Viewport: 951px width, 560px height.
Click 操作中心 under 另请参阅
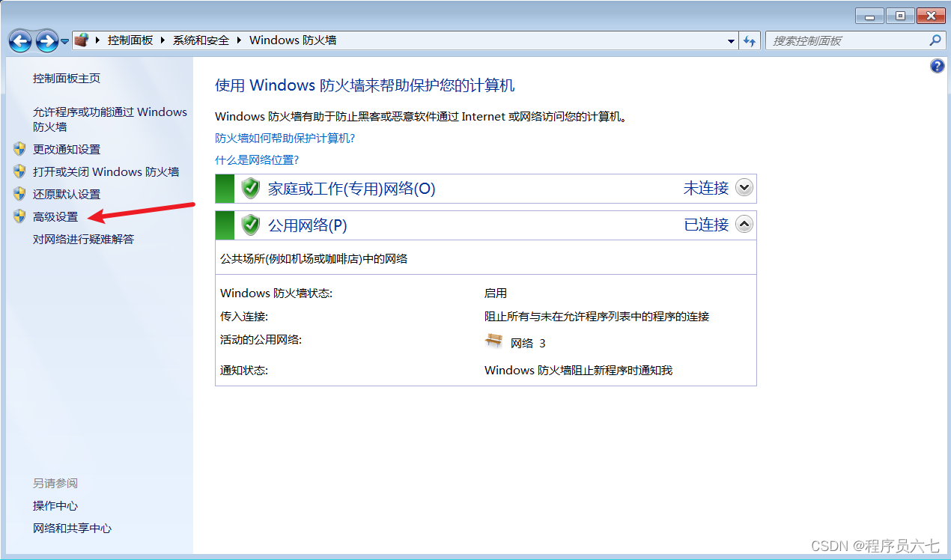(55, 505)
